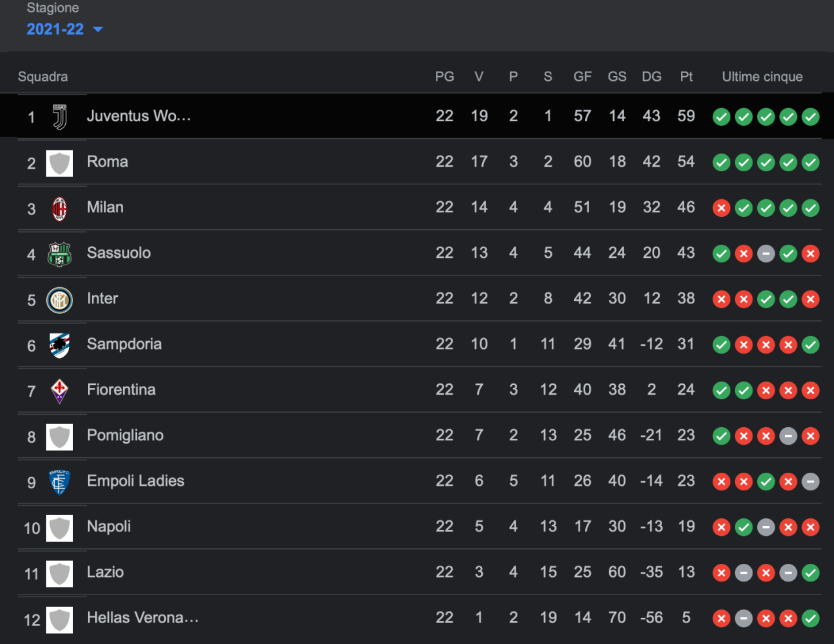Viewport: 834px width, 644px height.
Task: Click the Inter club crest icon
Action: click(x=59, y=300)
